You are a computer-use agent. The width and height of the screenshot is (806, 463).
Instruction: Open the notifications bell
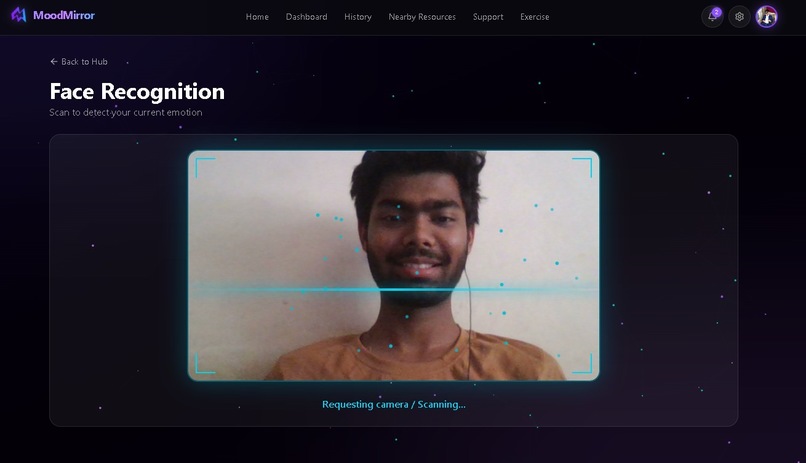coord(712,16)
